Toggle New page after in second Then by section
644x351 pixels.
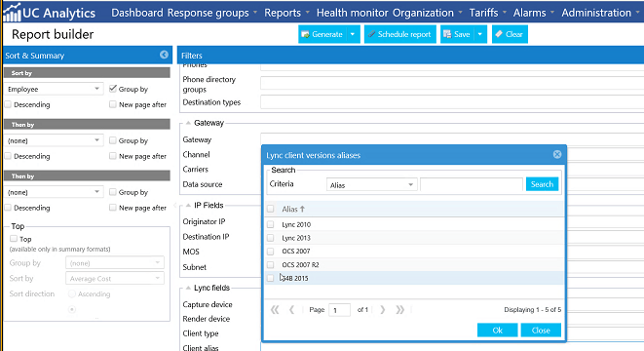(113, 208)
